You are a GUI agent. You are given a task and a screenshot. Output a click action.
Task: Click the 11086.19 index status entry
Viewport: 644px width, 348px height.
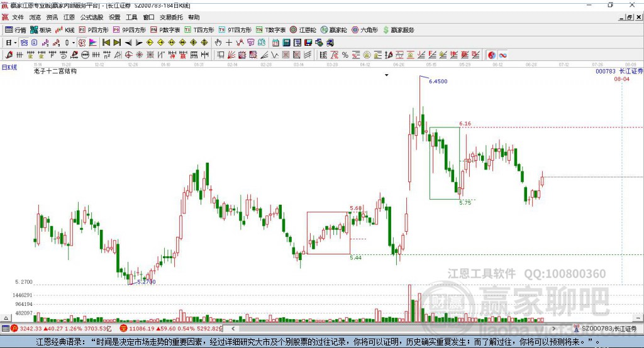pos(170,329)
